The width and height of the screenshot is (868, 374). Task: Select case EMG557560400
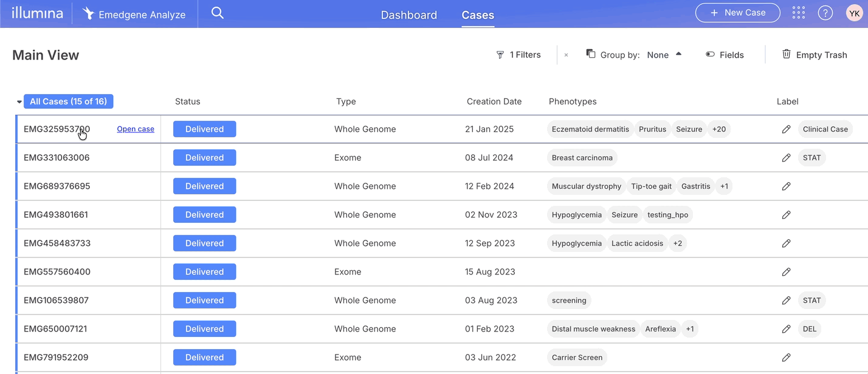[x=57, y=272]
